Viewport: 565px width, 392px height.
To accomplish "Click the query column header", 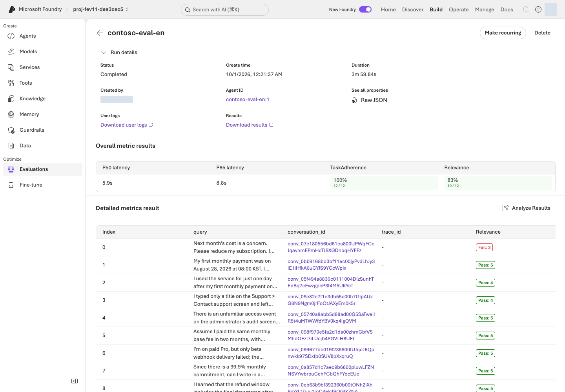I will (200, 232).
